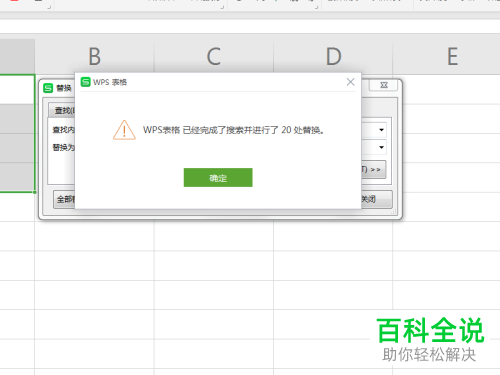
Task: Click the message text about 20 处替换
Action: click(x=233, y=130)
